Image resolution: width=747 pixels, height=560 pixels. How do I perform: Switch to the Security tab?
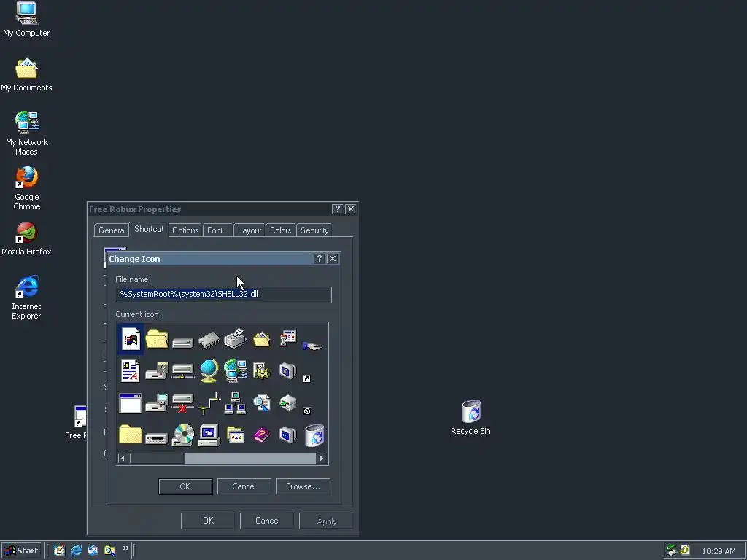point(314,230)
